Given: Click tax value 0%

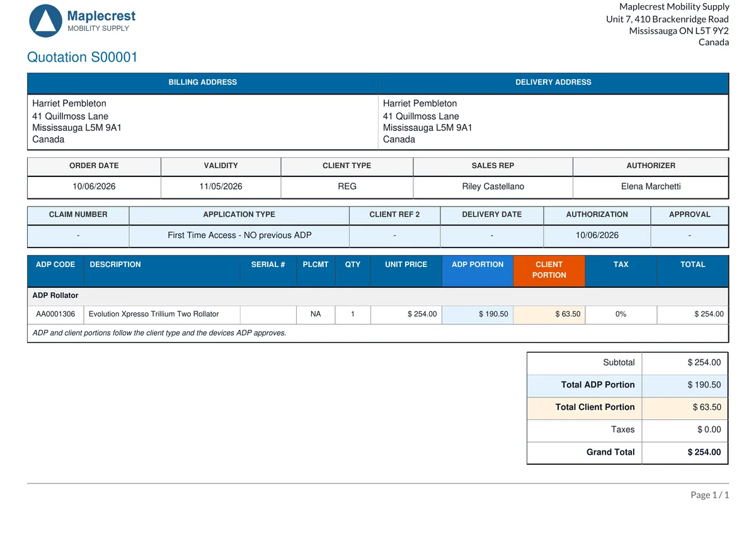Looking at the screenshot, I should pos(621,314).
